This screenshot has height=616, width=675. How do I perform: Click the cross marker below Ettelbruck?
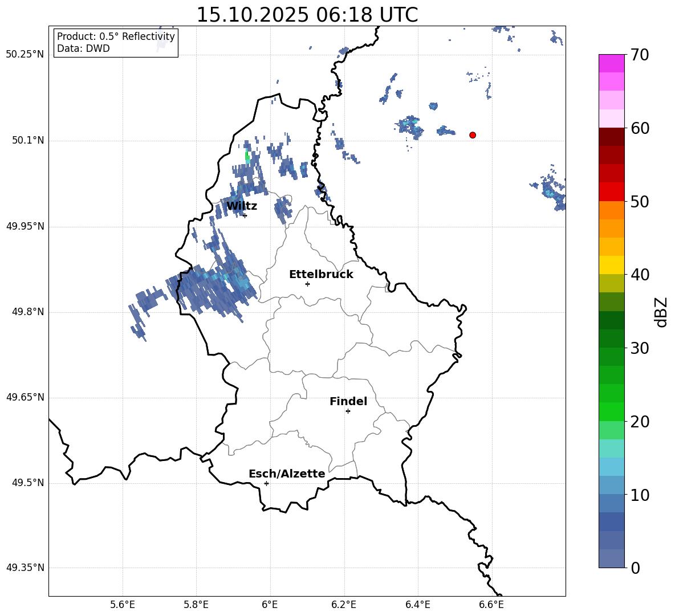[307, 284]
